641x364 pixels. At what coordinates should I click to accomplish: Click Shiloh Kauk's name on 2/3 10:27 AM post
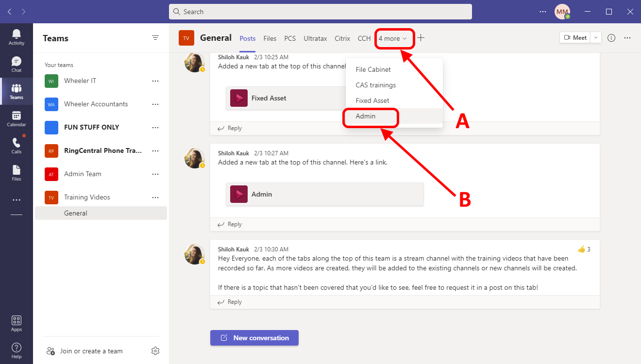point(234,153)
